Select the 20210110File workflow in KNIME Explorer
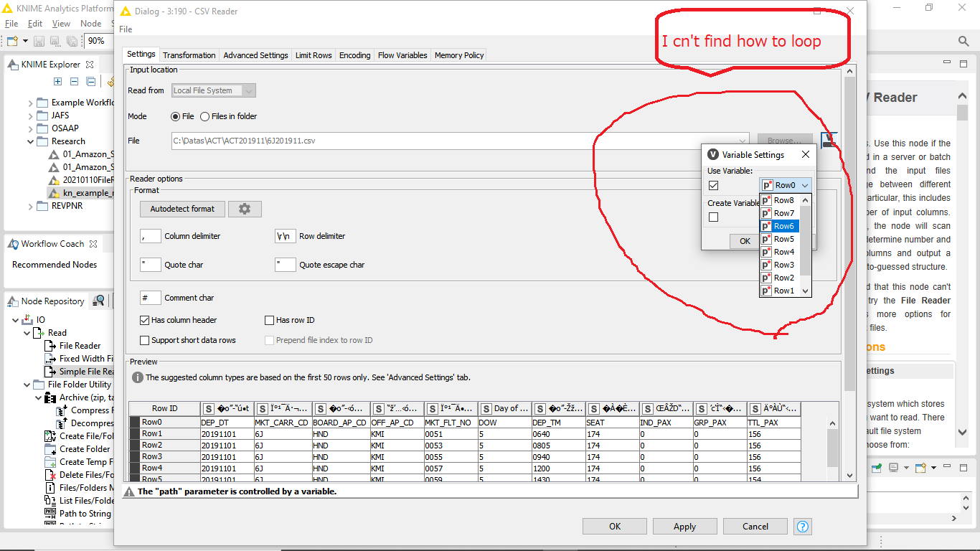The width and height of the screenshot is (980, 551). coord(80,179)
